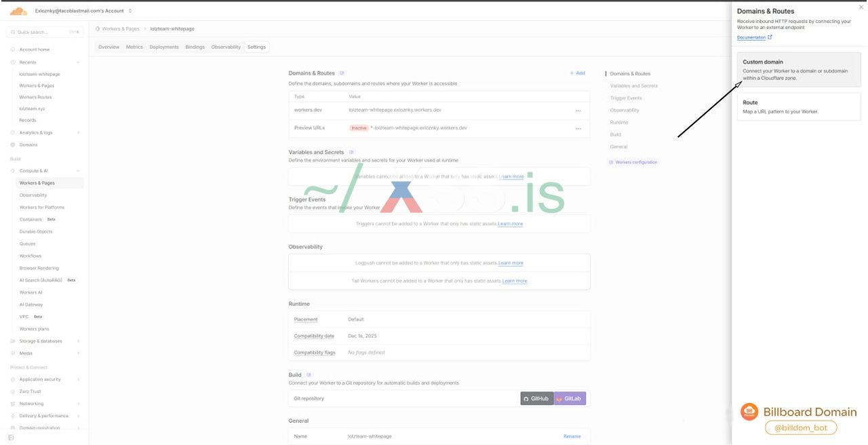Click Add in Domains & Routes

[x=577, y=73]
